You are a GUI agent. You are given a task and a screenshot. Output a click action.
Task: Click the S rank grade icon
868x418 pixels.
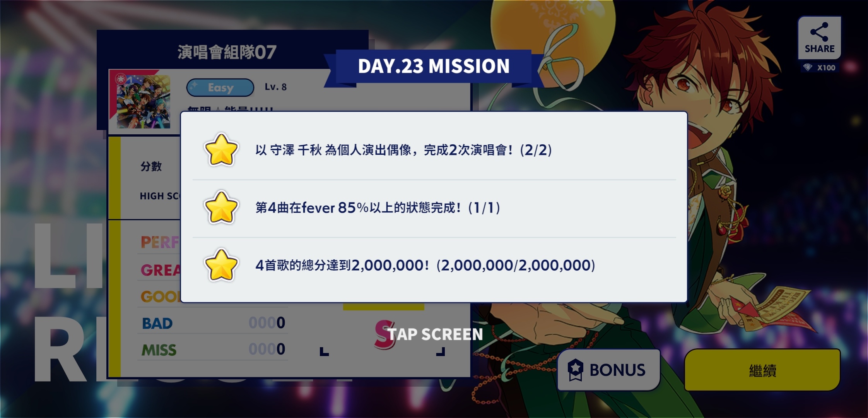384,334
